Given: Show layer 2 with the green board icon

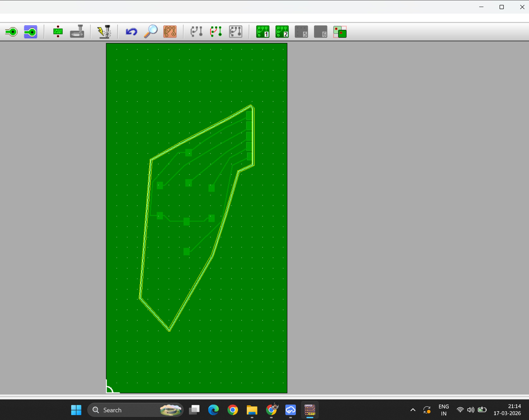Looking at the screenshot, I should coord(282,32).
